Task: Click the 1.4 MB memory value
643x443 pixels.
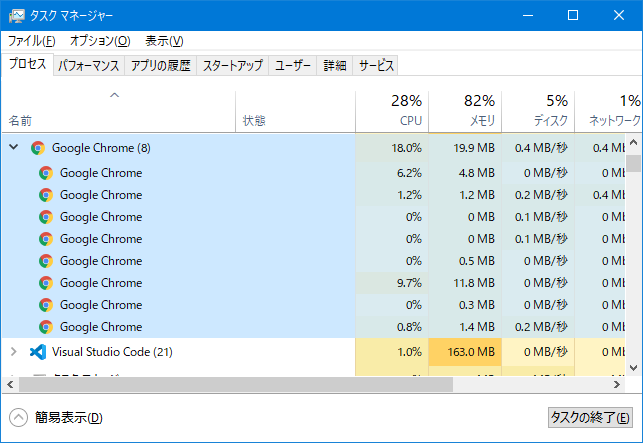Action: point(477,327)
